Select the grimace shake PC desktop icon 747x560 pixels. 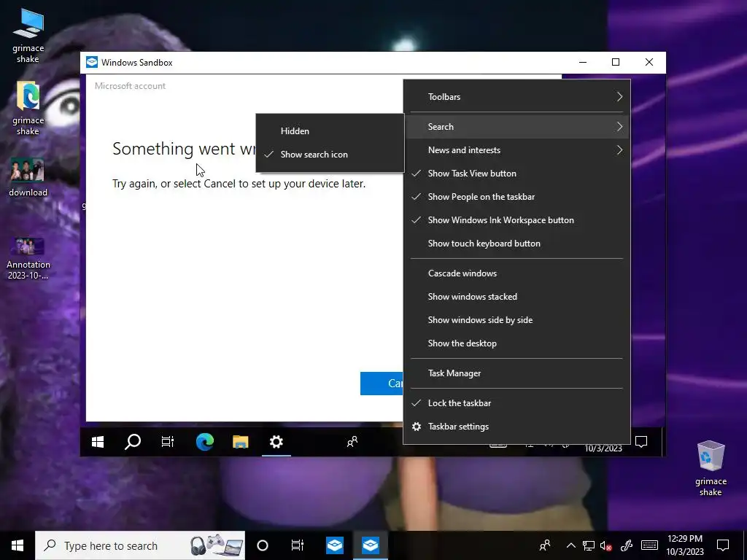click(28, 36)
